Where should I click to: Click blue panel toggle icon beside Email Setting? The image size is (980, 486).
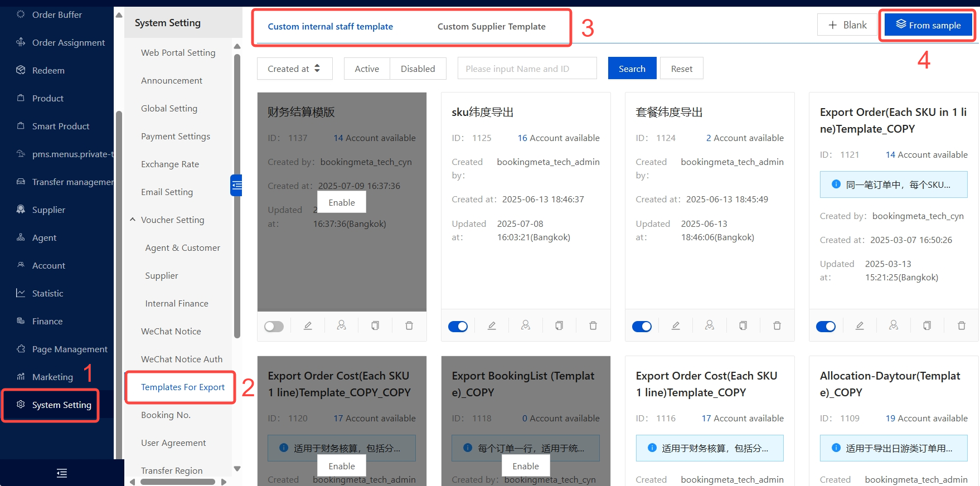(x=236, y=185)
